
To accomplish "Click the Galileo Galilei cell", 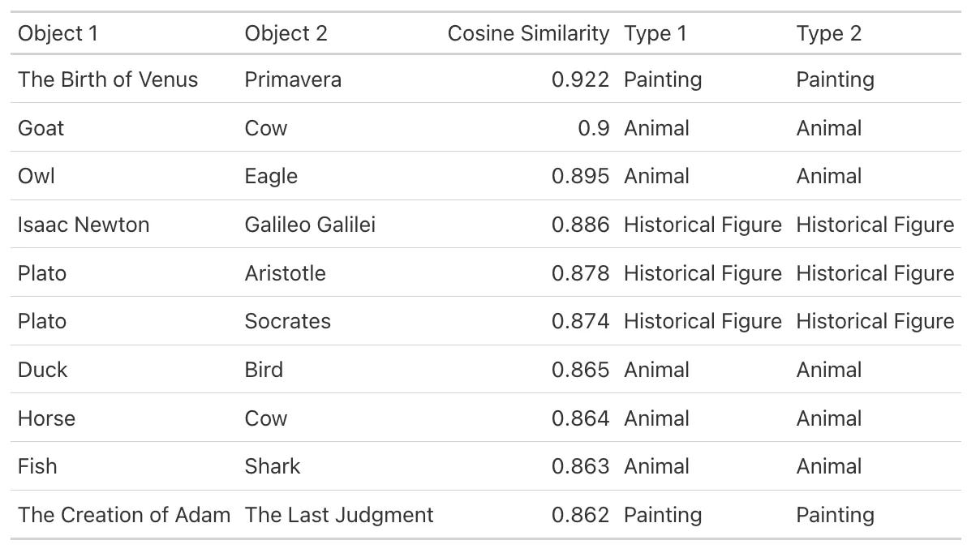I will (310, 225).
